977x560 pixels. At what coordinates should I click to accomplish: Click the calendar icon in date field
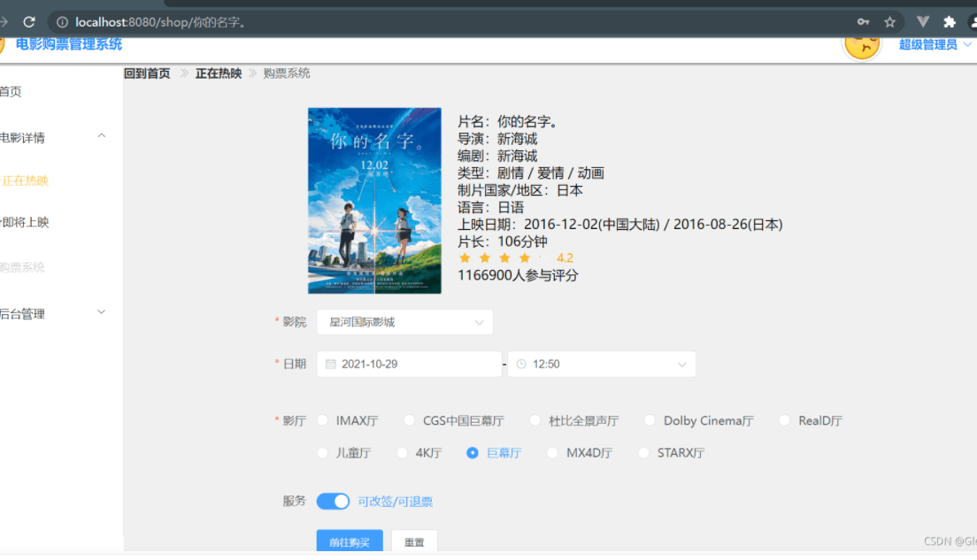[331, 364]
